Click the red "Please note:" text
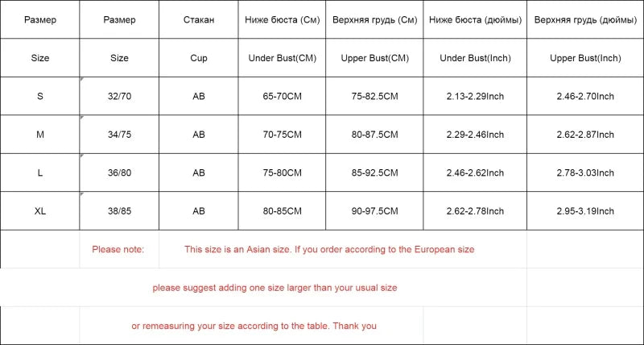This screenshot has width=644, height=345. 118,249
